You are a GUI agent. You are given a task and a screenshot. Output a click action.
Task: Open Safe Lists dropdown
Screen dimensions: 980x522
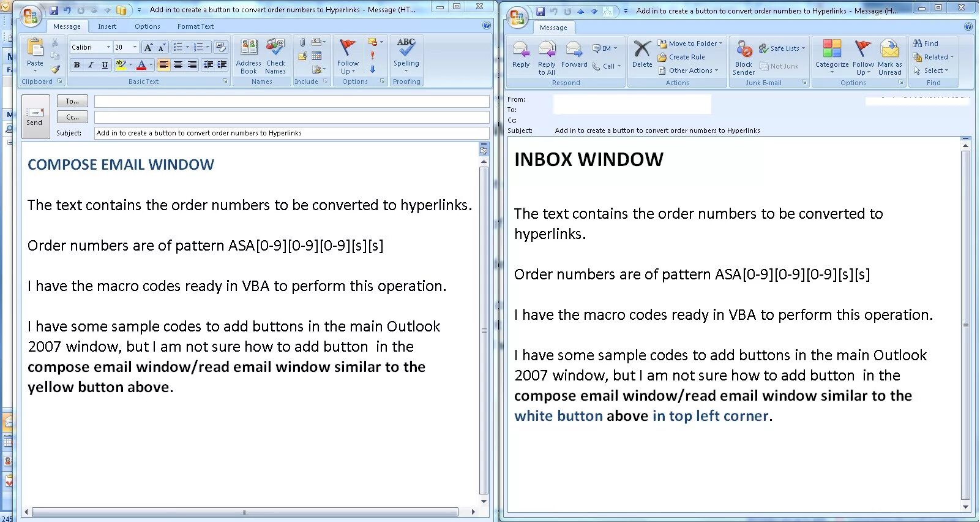782,48
